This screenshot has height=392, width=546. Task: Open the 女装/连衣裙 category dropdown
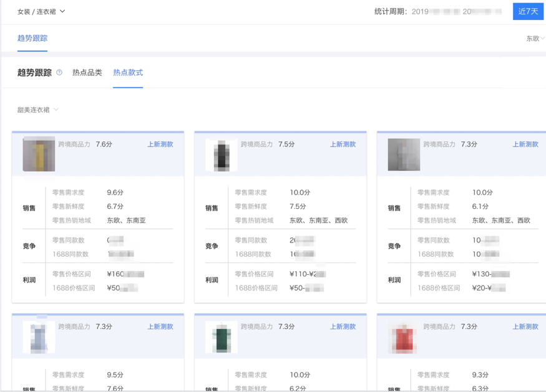tap(37, 11)
